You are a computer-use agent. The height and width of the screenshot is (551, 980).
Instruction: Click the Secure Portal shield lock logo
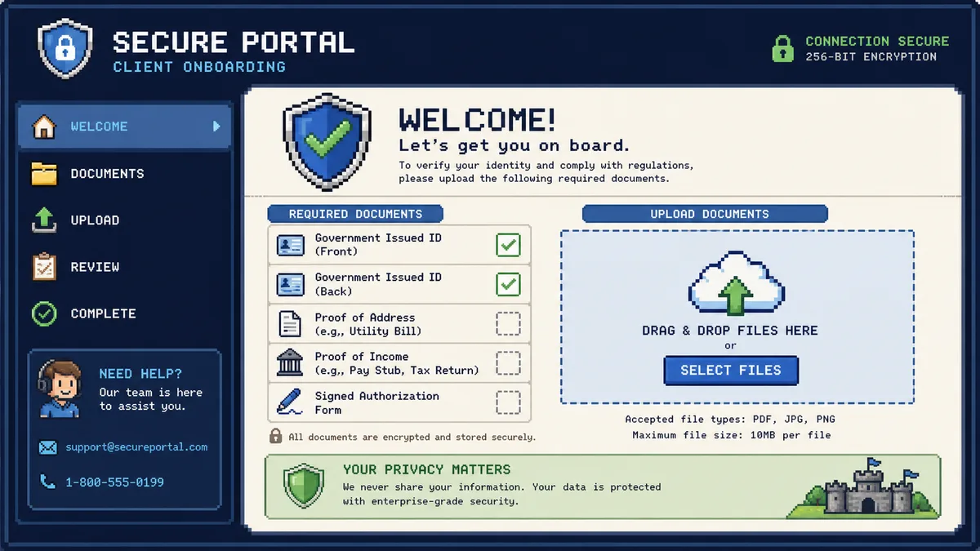point(65,49)
